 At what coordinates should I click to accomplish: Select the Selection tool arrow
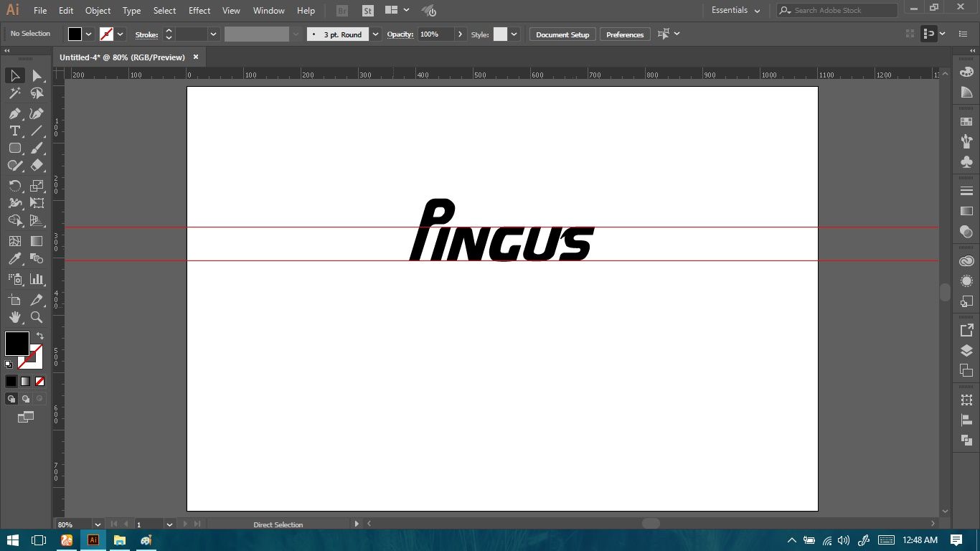pyautogui.click(x=14, y=75)
